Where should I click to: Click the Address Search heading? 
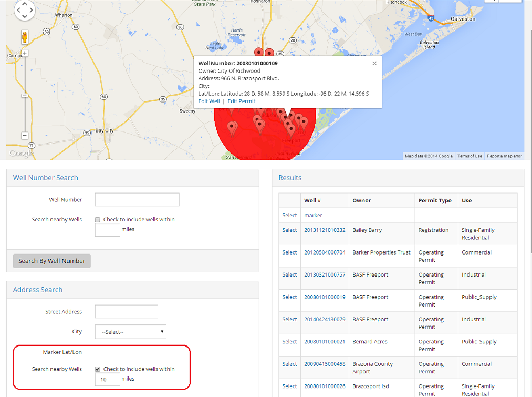38,290
